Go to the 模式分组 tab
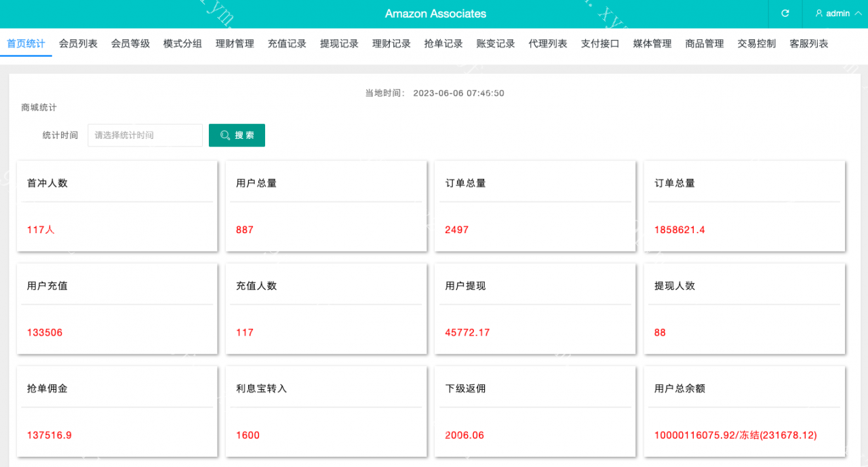The height and width of the screenshot is (467, 868). 182,43
